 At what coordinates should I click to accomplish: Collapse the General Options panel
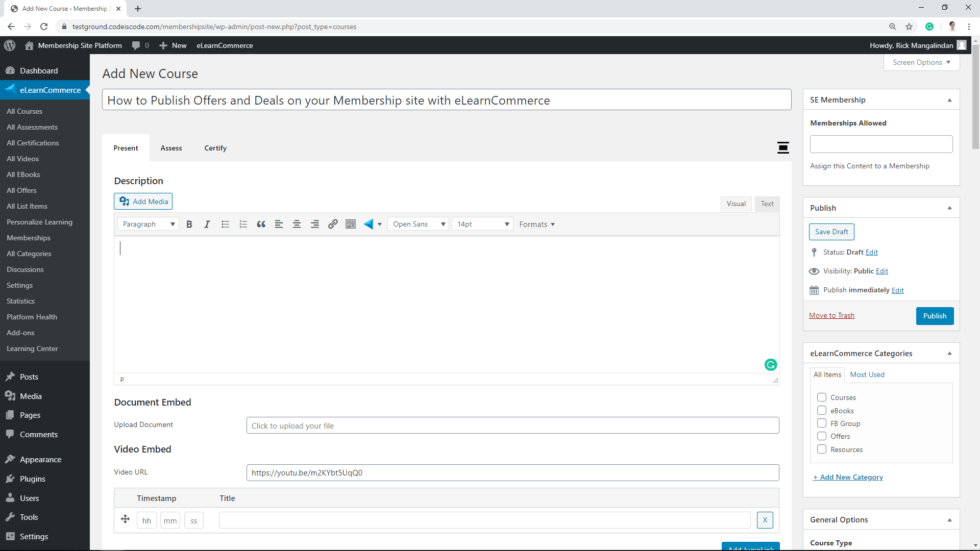tap(950, 520)
